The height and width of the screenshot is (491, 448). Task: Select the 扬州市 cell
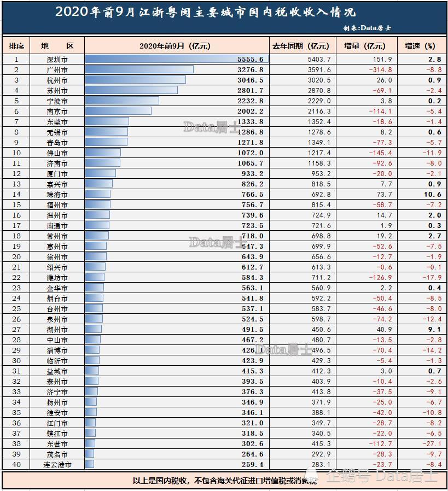coord(57,402)
